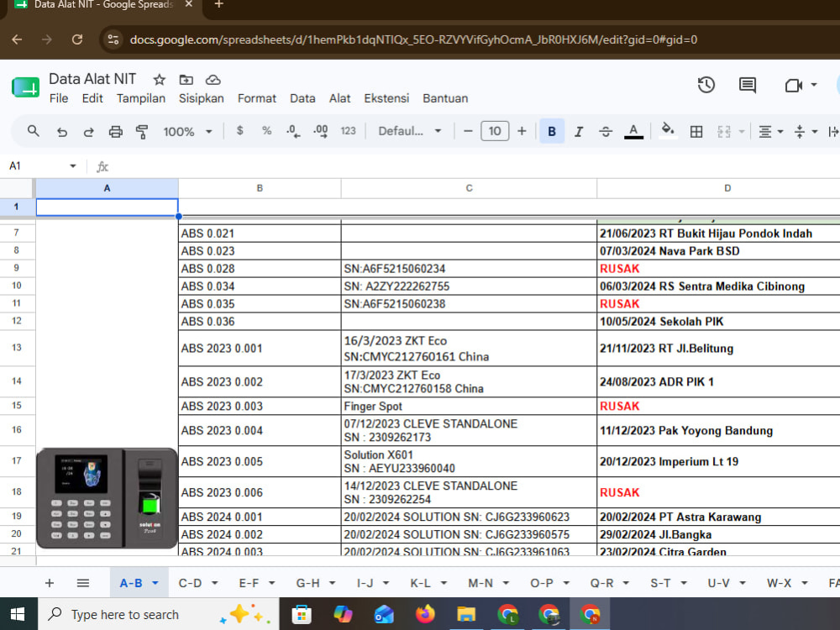The height and width of the screenshot is (630, 840).
Task: Click the video meeting camera icon
Action: coord(794,85)
